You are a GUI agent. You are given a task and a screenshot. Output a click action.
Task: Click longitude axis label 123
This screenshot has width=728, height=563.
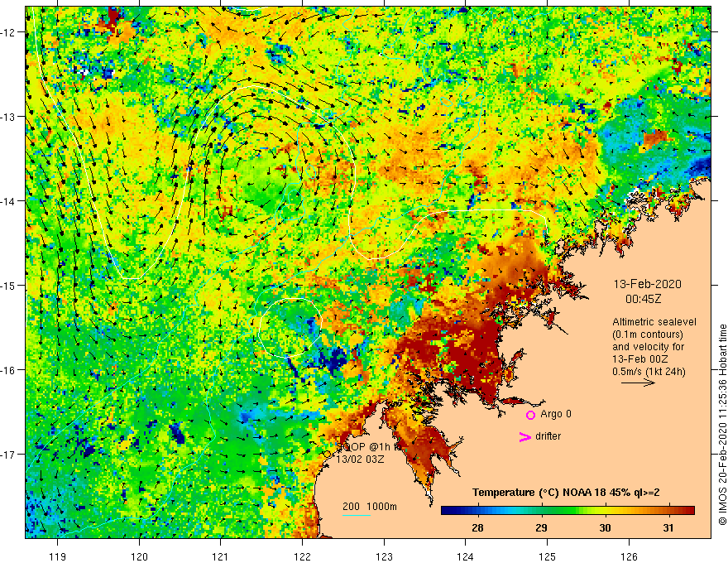tap(384, 556)
